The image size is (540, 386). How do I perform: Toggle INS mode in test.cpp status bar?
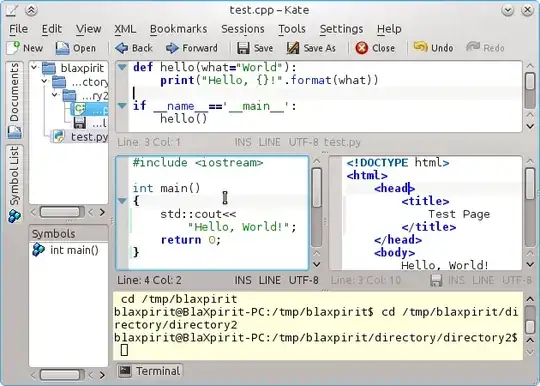point(243,280)
